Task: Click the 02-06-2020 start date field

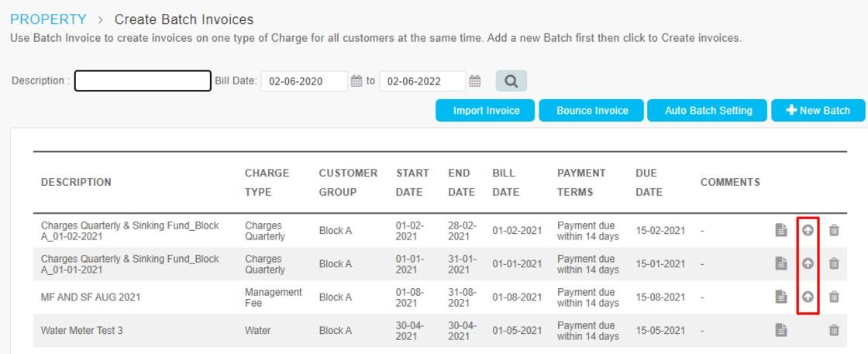Action: coord(305,81)
